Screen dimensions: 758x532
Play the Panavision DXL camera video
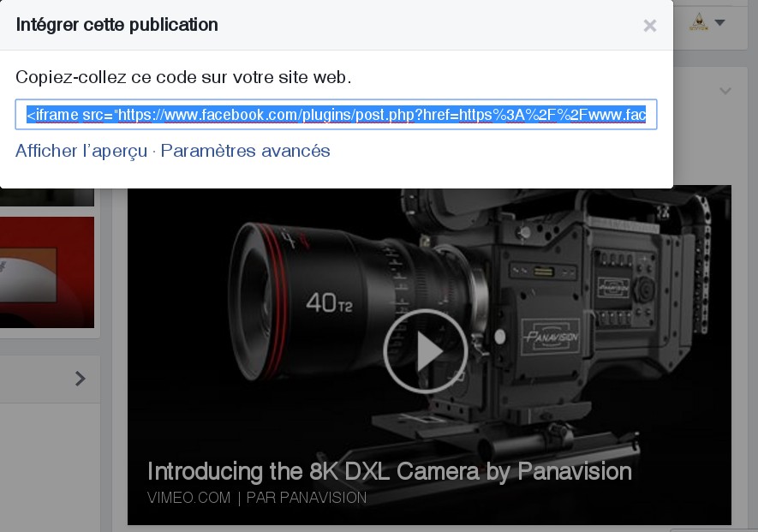click(425, 350)
